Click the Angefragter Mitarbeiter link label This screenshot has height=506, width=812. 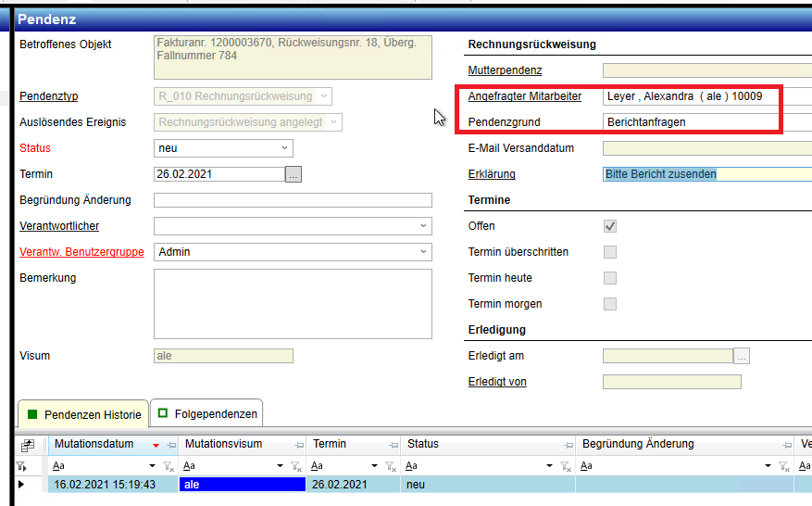tap(524, 96)
